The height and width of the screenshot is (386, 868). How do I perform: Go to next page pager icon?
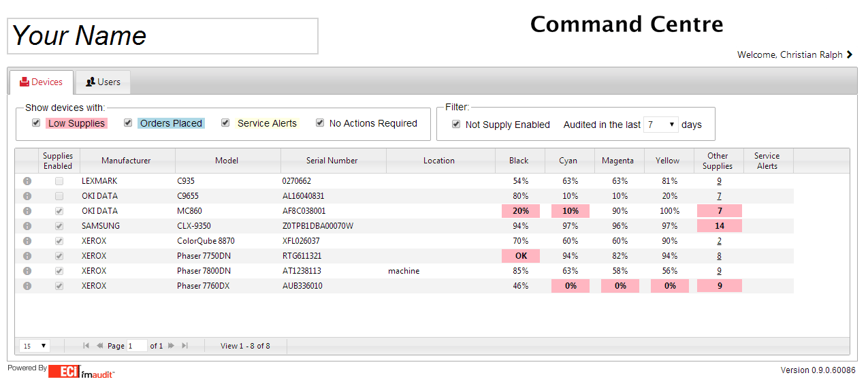(x=171, y=346)
